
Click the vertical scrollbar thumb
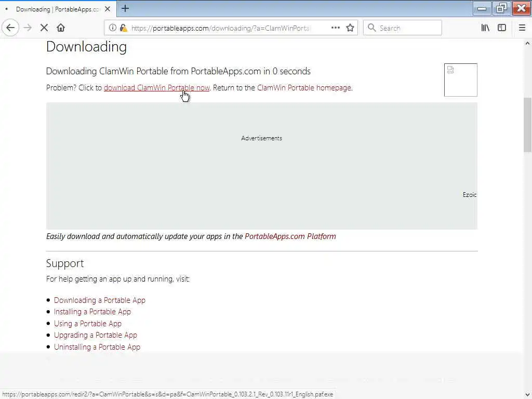click(x=527, y=125)
